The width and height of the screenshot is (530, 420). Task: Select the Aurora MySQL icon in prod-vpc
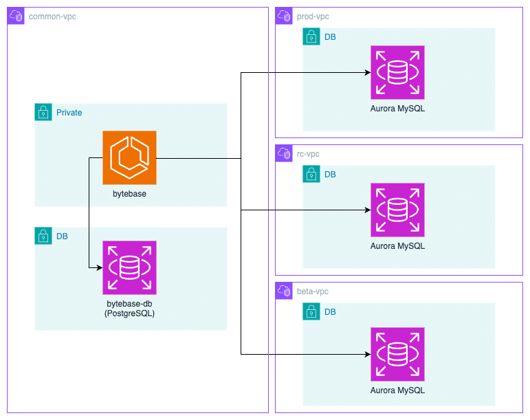(397, 73)
